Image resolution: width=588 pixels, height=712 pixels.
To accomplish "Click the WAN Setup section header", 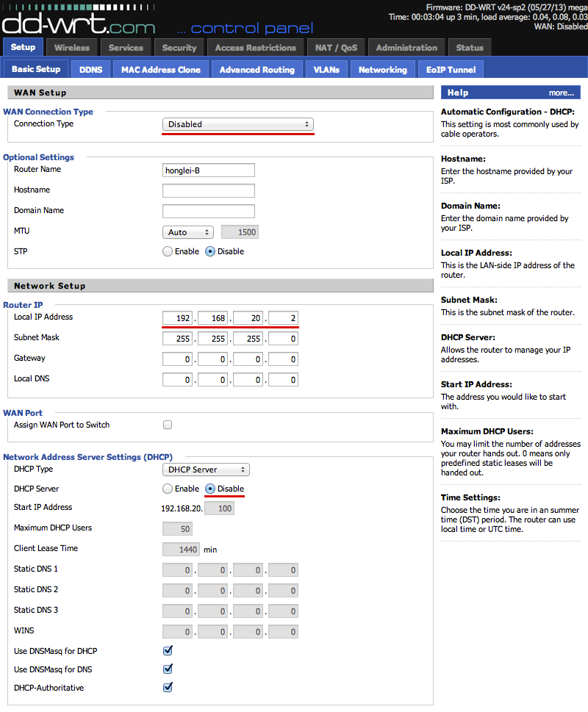I will point(220,93).
